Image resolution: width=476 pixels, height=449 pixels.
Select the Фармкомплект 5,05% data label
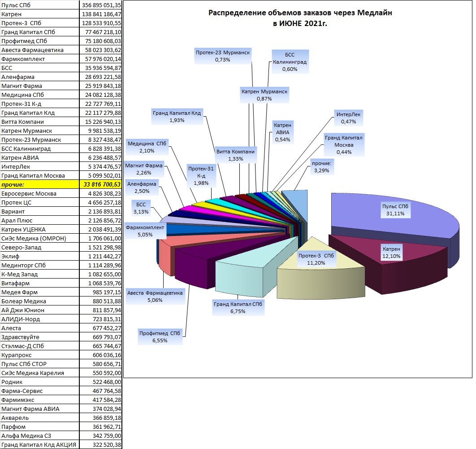pyautogui.click(x=145, y=231)
